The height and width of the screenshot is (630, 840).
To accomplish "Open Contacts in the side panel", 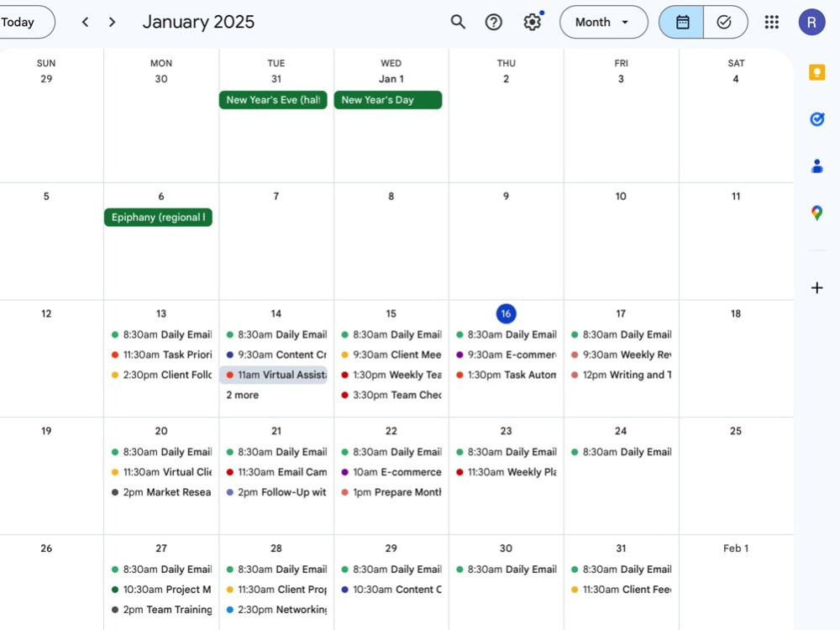I will [816, 166].
